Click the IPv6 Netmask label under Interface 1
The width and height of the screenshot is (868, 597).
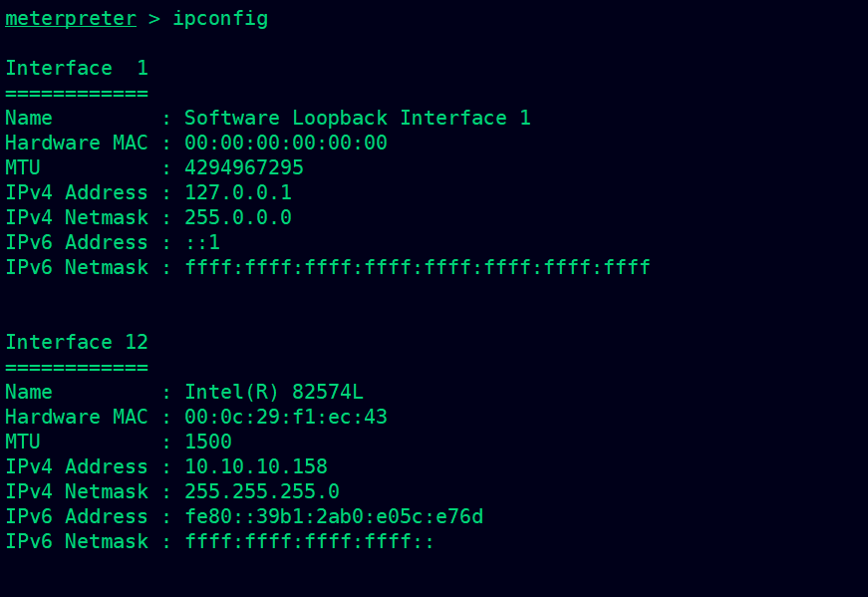(77, 267)
